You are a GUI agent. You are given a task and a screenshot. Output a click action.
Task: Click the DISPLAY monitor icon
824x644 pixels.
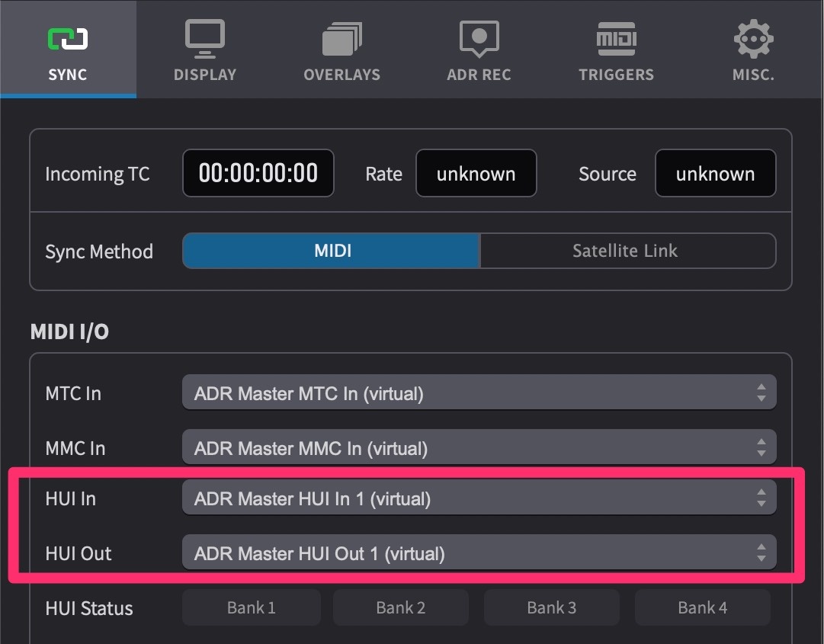tap(205, 39)
